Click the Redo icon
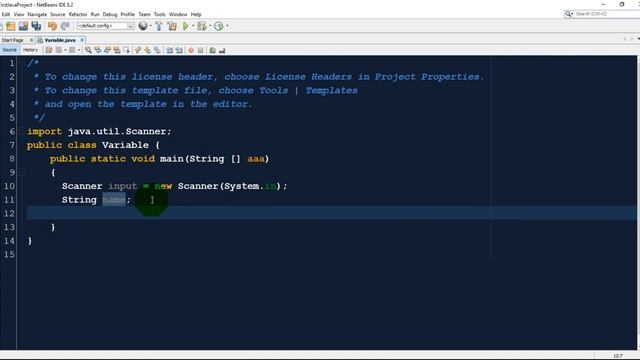 [65, 26]
